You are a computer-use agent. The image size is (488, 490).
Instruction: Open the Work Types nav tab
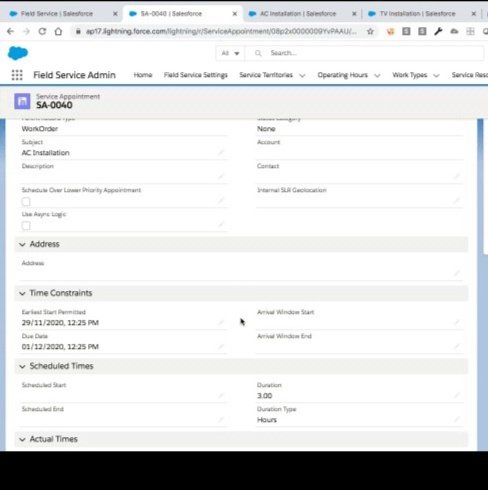pos(410,75)
